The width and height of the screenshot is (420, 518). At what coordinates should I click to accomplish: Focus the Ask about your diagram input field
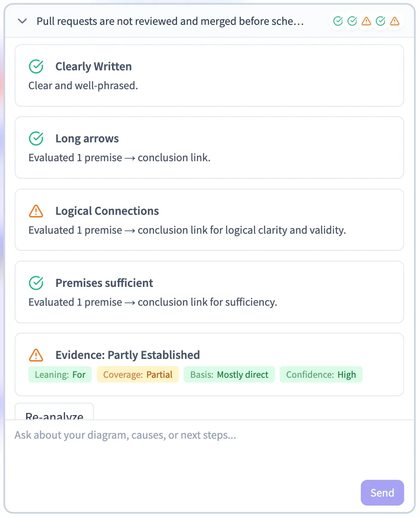coord(184,446)
